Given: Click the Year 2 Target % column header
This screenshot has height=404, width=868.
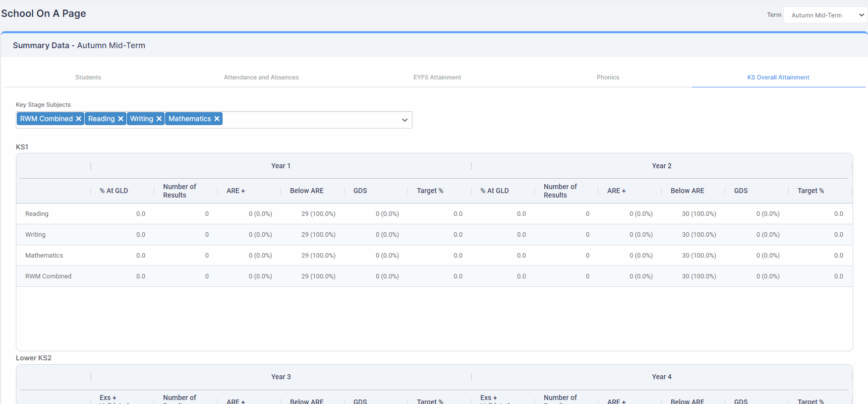Looking at the screenshot, I should (x=811, y=191).
